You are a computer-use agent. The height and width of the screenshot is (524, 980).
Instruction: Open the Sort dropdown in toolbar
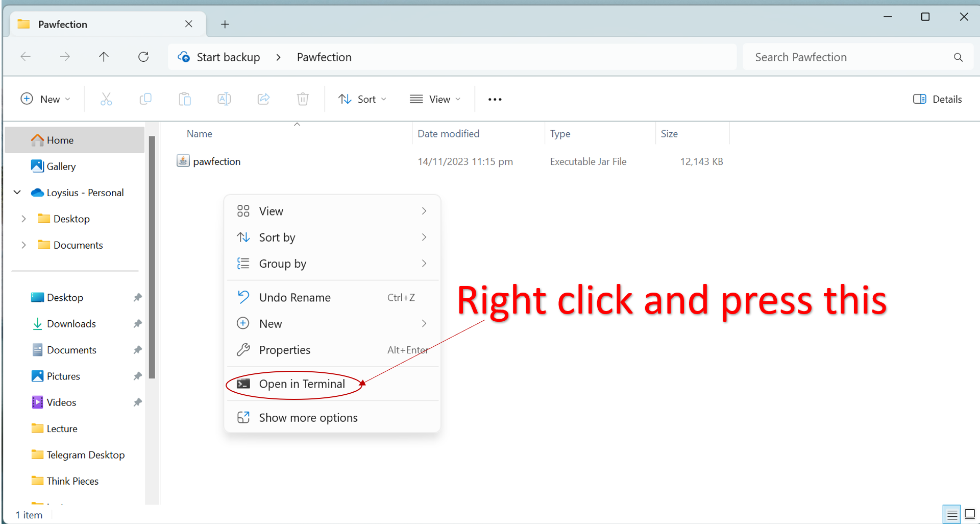[362, 99]
